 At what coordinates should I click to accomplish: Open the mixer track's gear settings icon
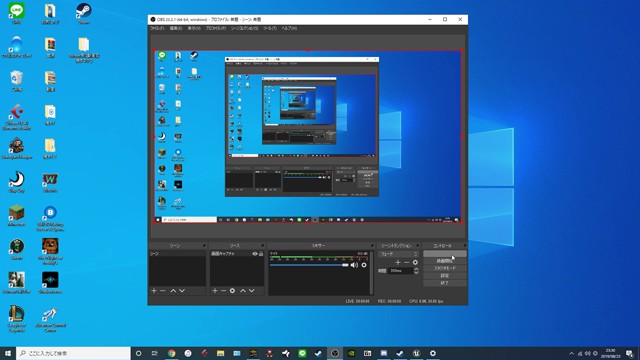(364, 265)
